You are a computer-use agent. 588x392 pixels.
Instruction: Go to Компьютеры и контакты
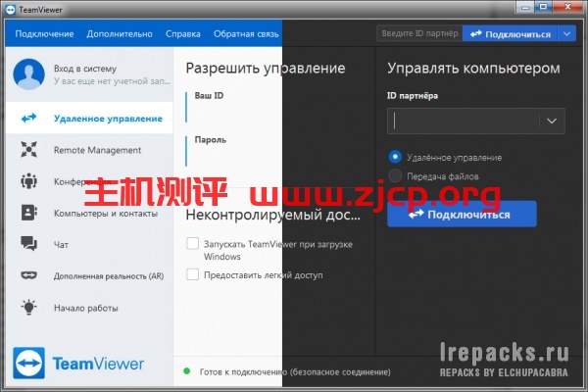[89, 213]
